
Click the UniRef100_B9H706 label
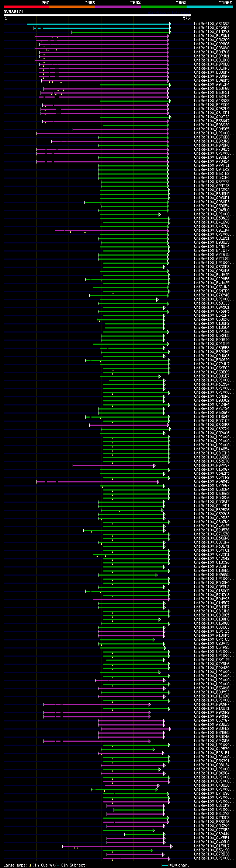pos(212,52)
